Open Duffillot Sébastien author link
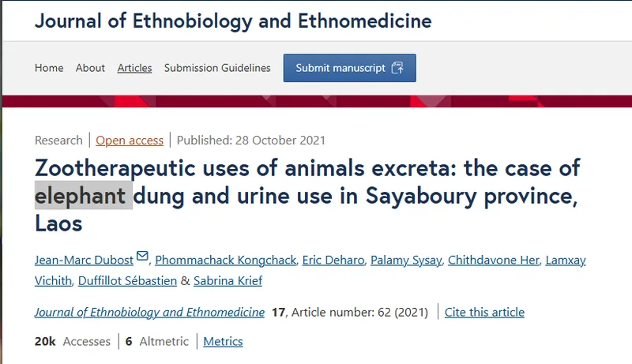The height and width of the screenshot is (364, 632). click(127, 280)
